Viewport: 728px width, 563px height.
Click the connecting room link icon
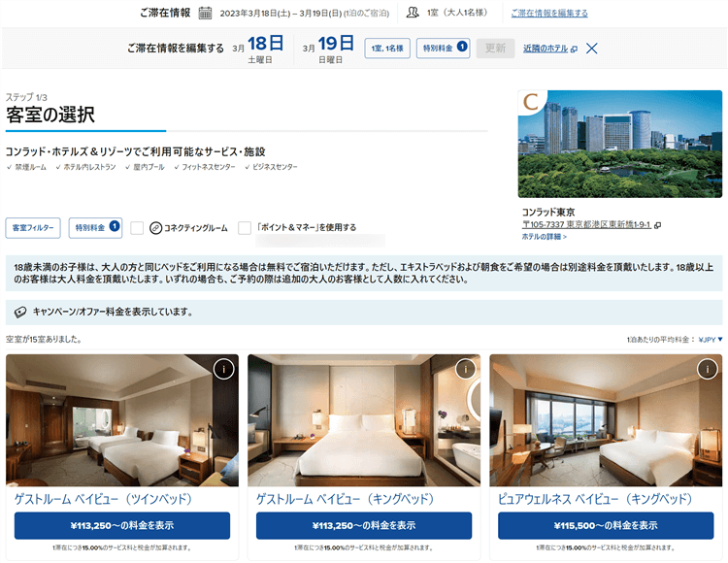pyautogui.click(x=155, y=228)
